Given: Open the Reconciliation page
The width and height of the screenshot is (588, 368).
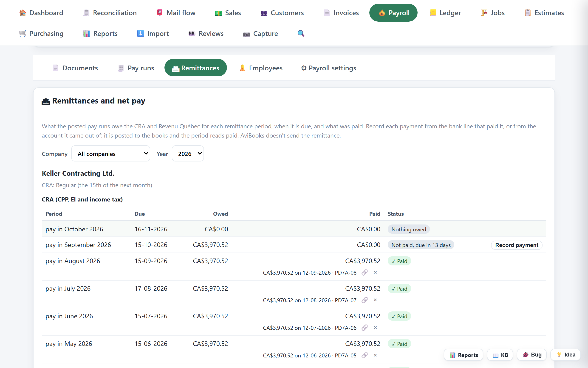Looking at the screenshot, I should pyautogui.click(x=110, y=13).
